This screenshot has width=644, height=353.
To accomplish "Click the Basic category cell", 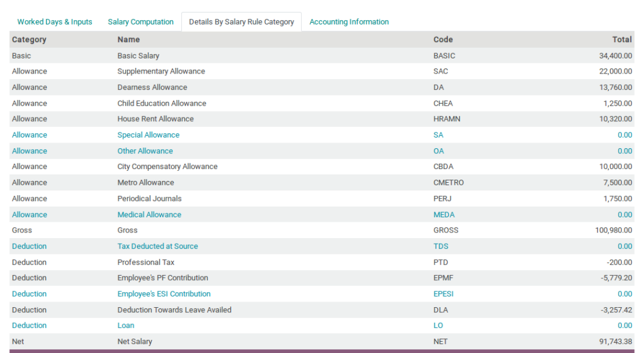I will (21, 55).
